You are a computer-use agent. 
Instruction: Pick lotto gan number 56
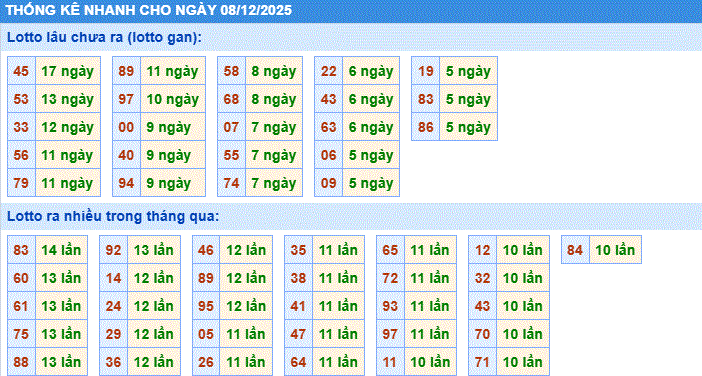click(x=21, y=155)
